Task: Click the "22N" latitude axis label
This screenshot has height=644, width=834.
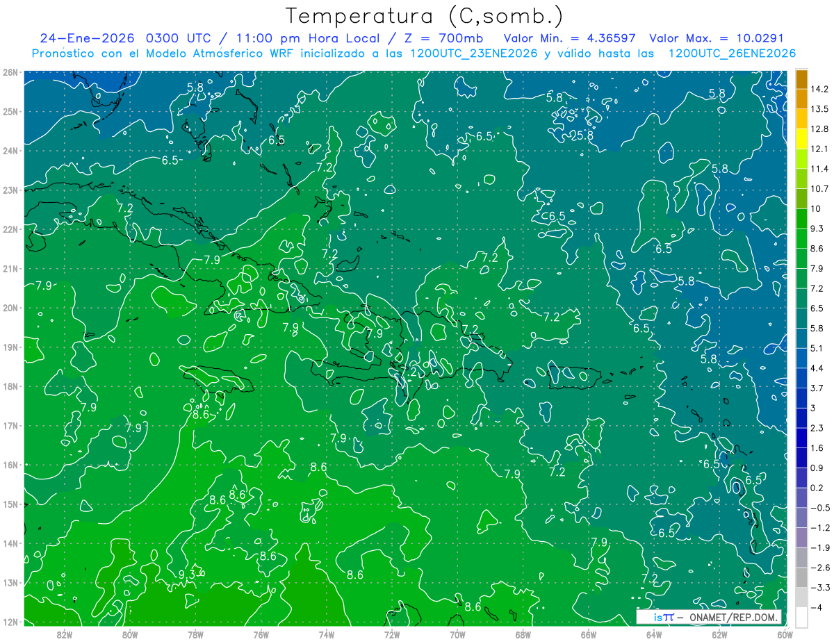Action: [x=10, y=229]
